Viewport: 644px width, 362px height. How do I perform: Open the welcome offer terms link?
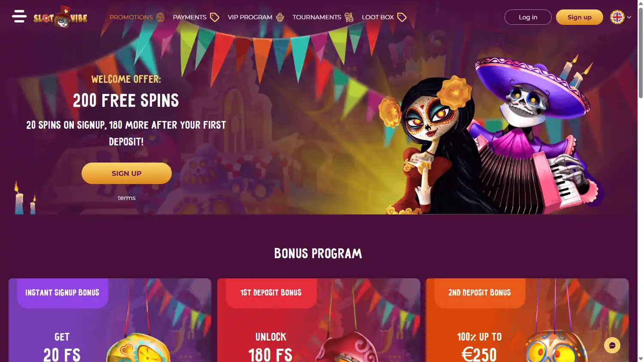pos(127,198)
